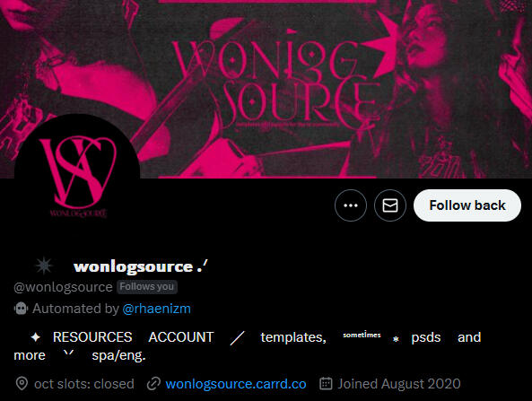The width and height of the screenshot is (532, 401).
Task: Click the Follows you badge
Action: pyautogui.click(x=147, y=287)
